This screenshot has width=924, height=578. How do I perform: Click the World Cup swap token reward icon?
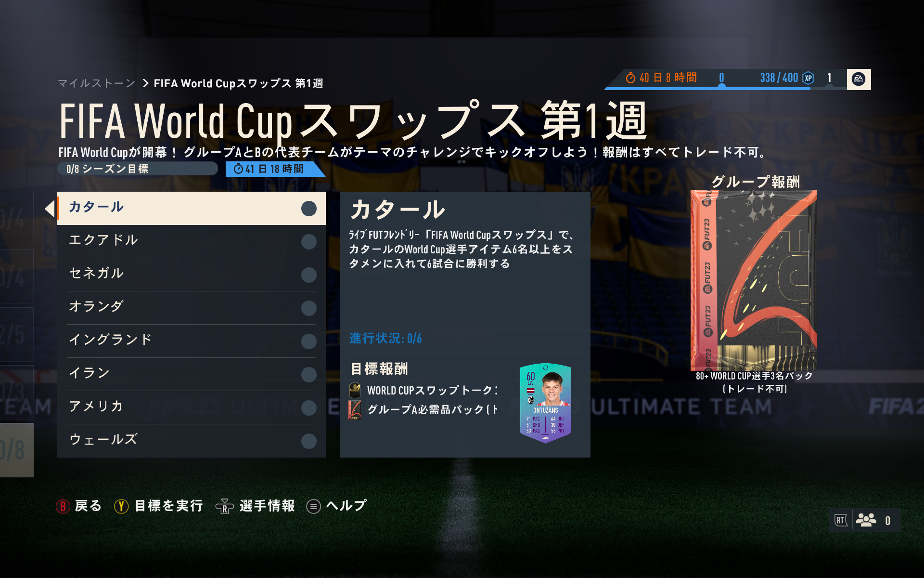click(x=355, y=390)
